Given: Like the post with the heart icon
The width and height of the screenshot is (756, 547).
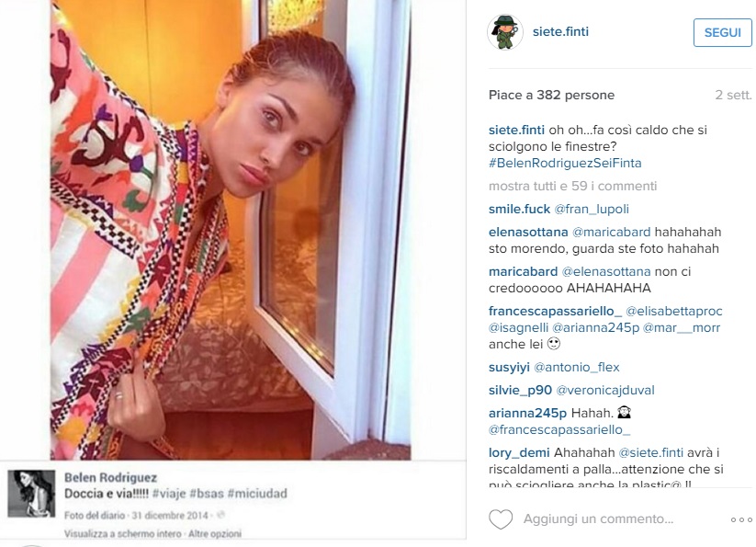Looking at the screenshot, I should pos(501,519).
